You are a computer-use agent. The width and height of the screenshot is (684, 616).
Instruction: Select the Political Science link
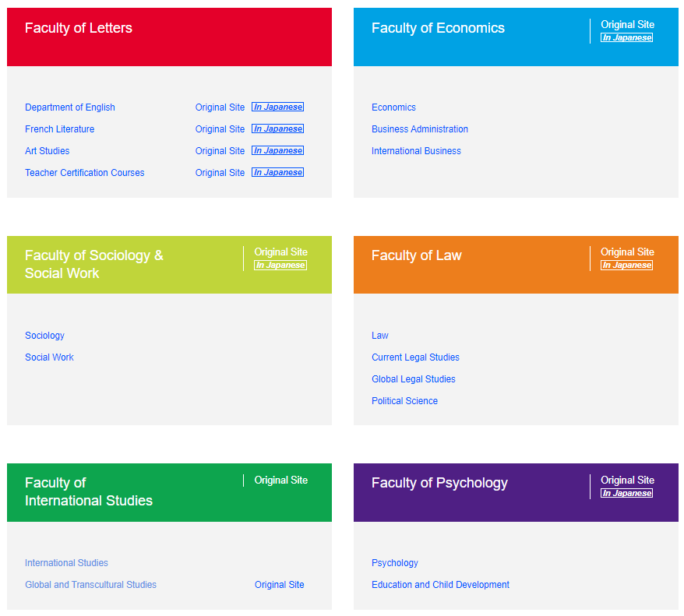pyautogui.click(x=404, y=401)
